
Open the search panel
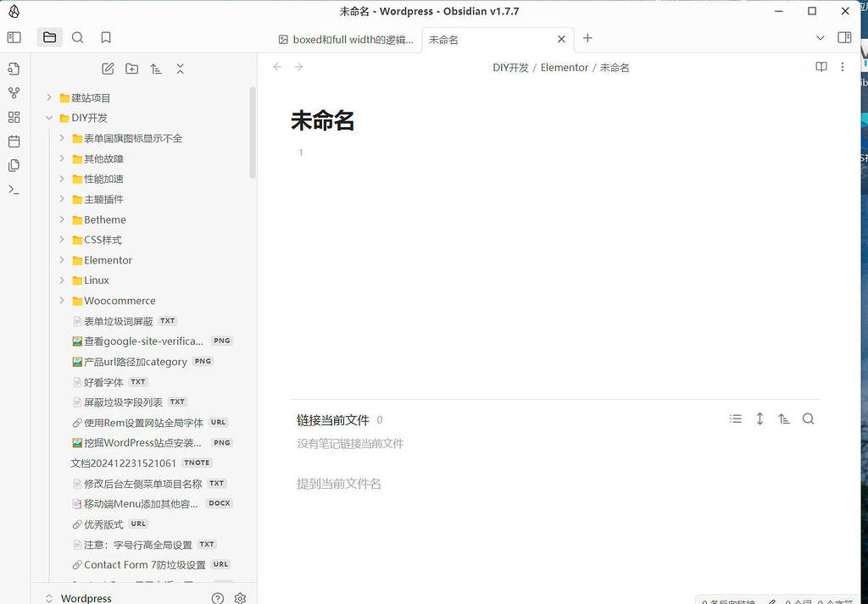[x=77, y=37]
